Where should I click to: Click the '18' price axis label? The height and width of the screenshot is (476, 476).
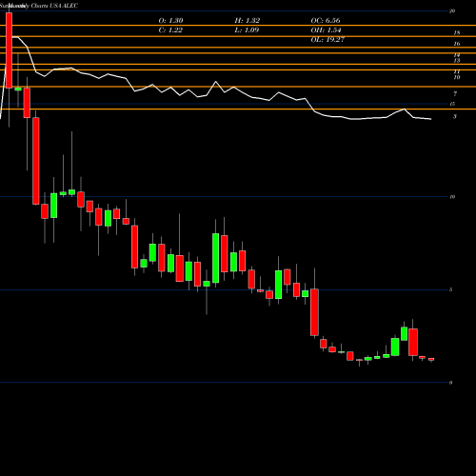[457, 32]
